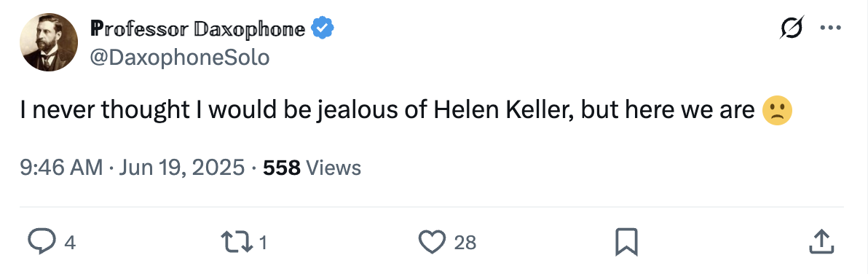Click the frowning face emoji
The image size is (868, 274).
pos(777,111)
